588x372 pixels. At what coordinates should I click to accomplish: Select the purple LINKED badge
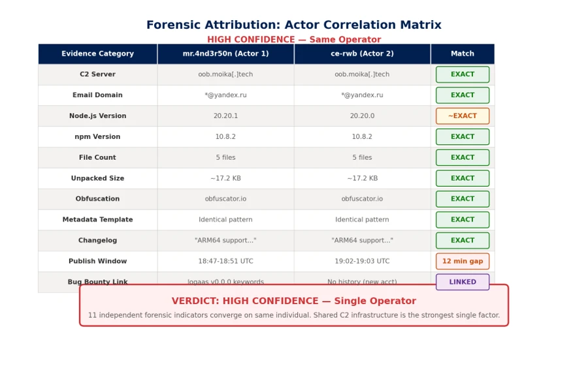[x=463, y=282]
